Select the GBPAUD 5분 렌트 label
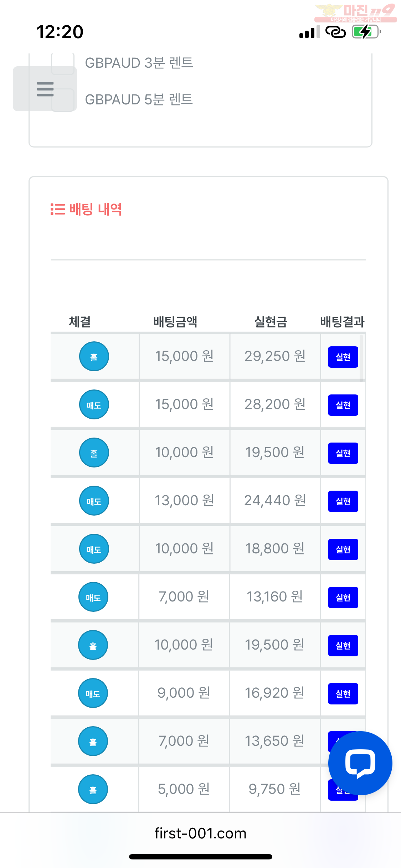Image resolution: width=401 pixels, height=868 pixels. click(x=139, y=100)
